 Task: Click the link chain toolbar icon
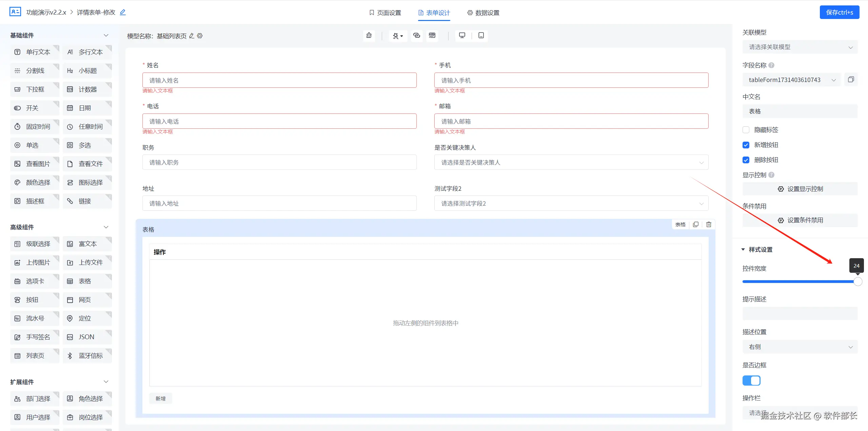click(x=417, y=36)
